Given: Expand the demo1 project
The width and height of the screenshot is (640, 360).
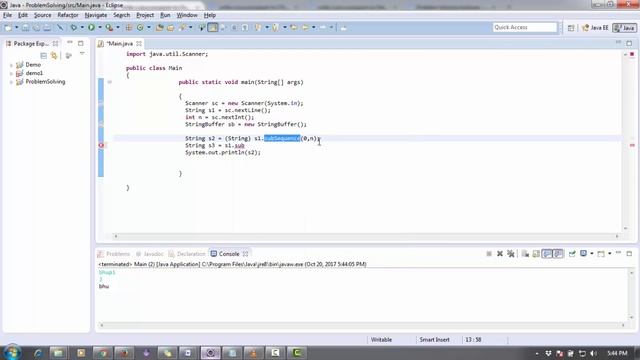Looking at the screenshot, I should click(x=11, y=73).
